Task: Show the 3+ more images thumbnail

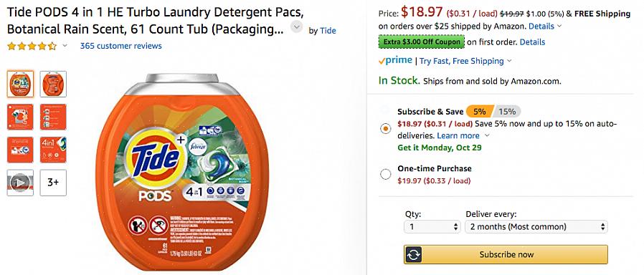Action: point(53,183)
